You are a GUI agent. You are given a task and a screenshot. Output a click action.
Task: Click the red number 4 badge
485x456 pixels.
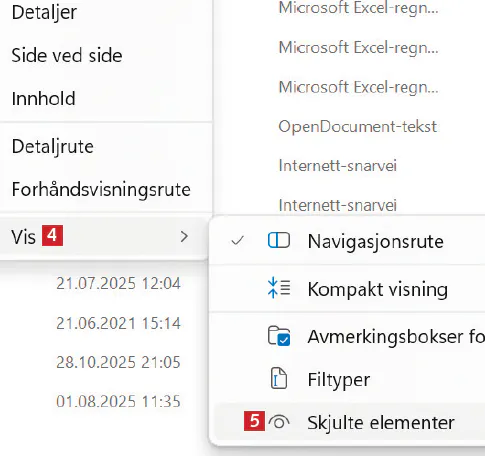tap(52, 235)
